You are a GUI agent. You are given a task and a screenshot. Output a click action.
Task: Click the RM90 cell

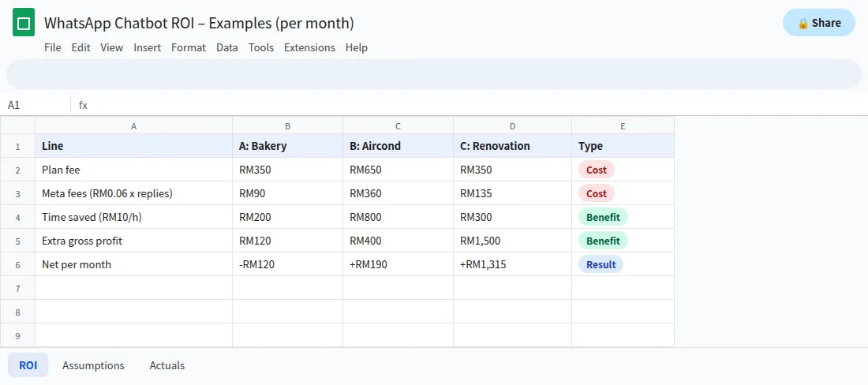pos(288,193)
